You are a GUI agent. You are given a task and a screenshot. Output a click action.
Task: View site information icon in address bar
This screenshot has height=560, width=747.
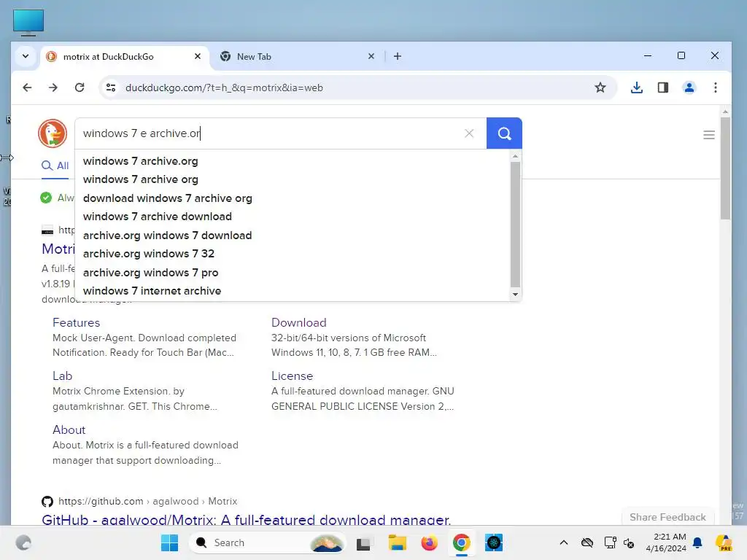point(111,87)
